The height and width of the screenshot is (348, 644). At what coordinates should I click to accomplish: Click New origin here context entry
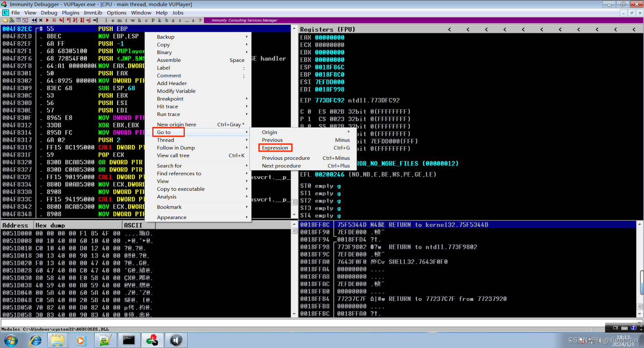pos(177,124)
